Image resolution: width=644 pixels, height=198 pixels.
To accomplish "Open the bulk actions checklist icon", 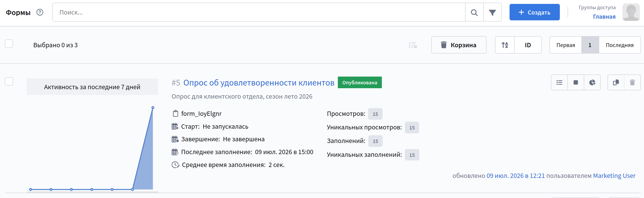I will [413, 45].
